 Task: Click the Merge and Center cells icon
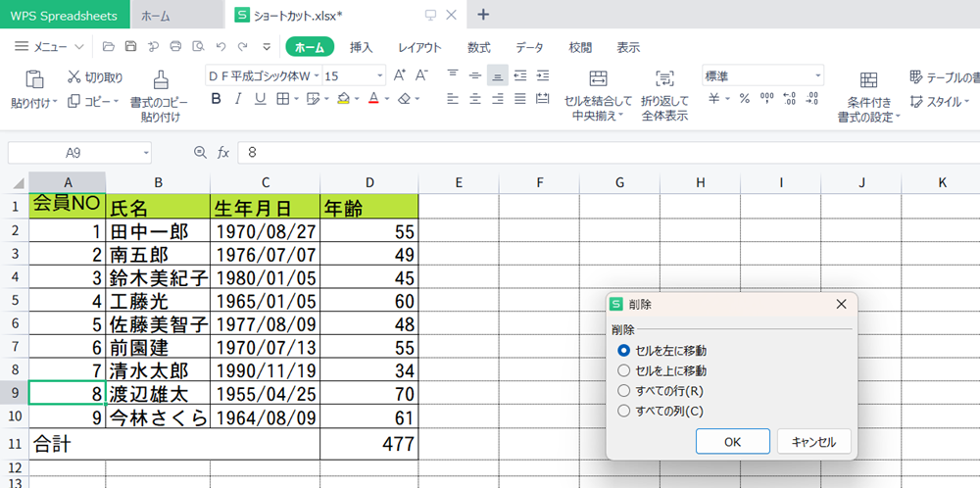[x=598, y=78]
